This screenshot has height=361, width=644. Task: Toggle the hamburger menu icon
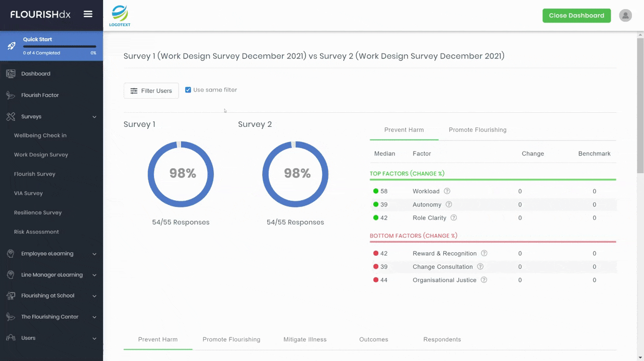(x=88, y=14)
